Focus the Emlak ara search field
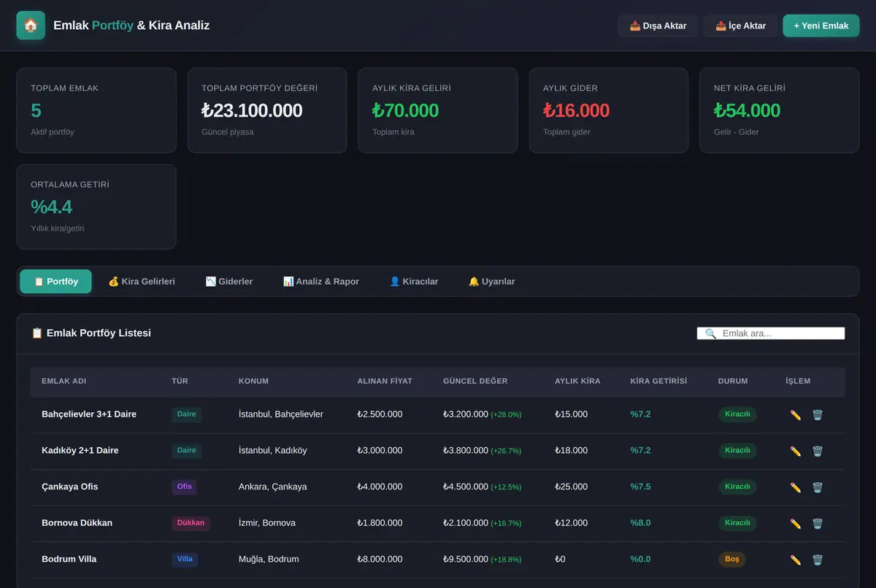 [771, 333]
